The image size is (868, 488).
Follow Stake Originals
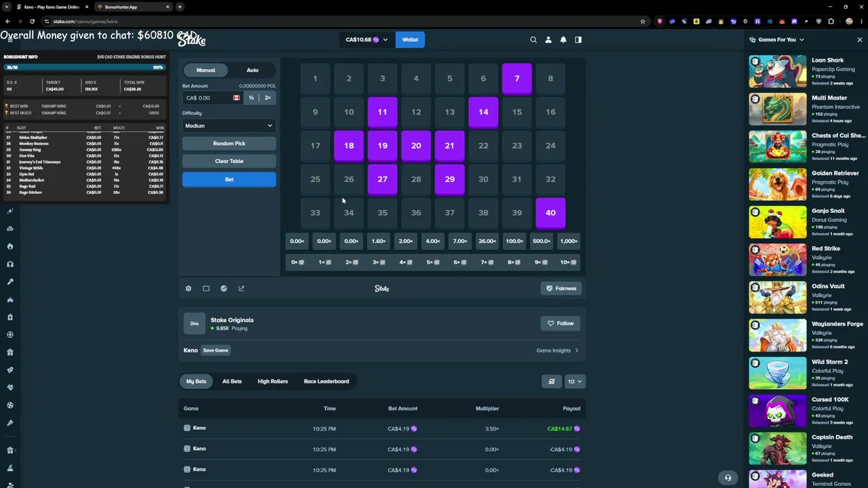click(561, 324)
